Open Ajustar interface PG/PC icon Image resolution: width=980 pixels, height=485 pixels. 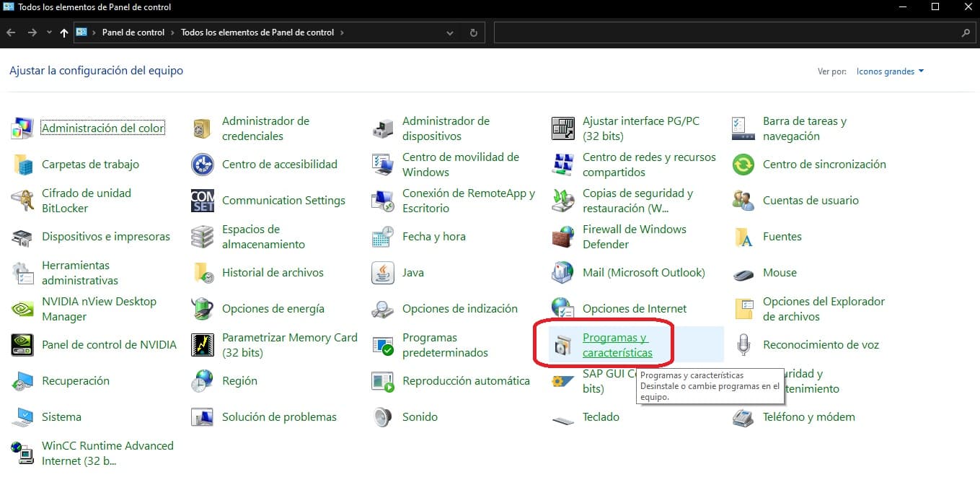click(563, 128)
